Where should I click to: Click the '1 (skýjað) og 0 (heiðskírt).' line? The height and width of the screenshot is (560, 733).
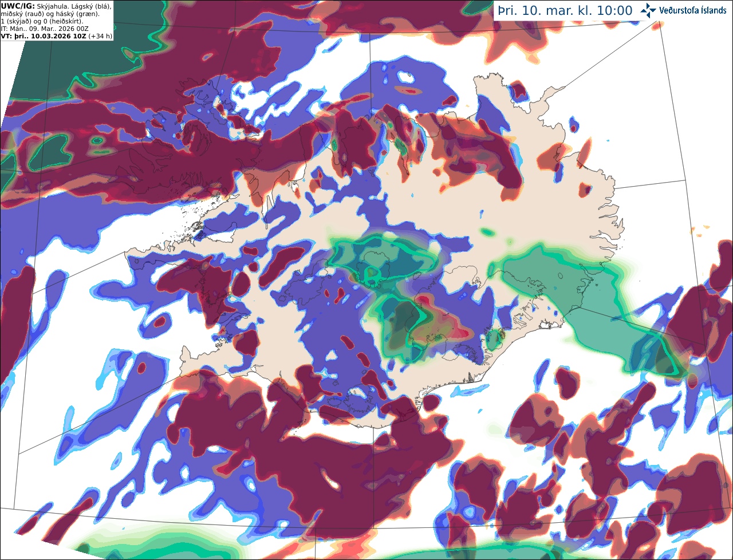click(42, 21)
